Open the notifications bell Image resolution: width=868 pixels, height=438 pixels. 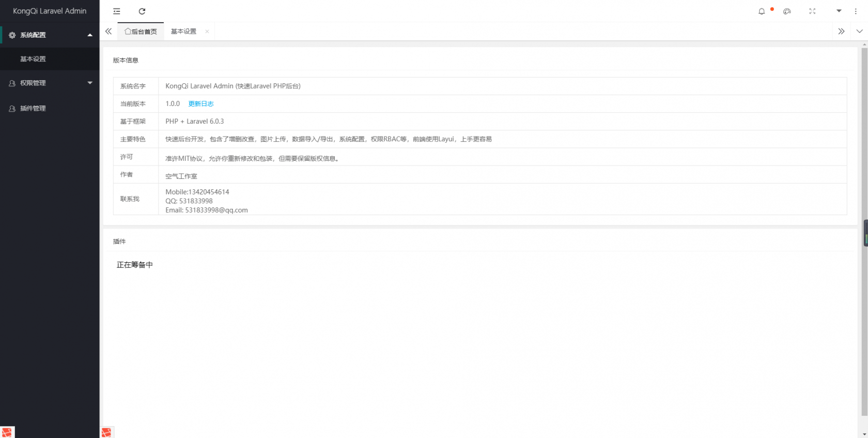[x=762, y=11]
